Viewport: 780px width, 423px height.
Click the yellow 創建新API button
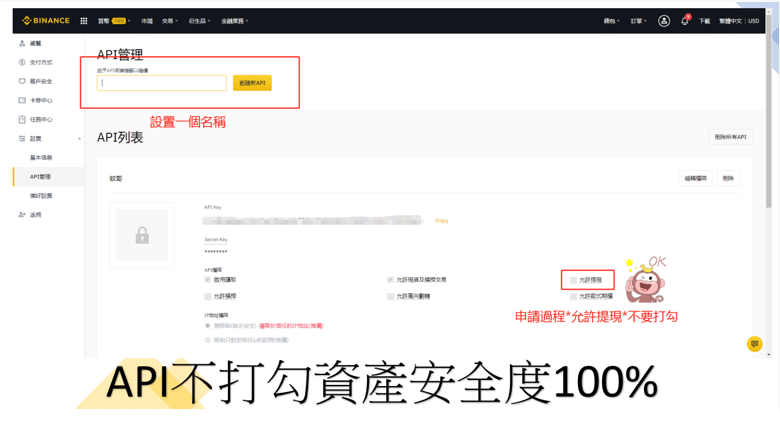tap(252, 83)
